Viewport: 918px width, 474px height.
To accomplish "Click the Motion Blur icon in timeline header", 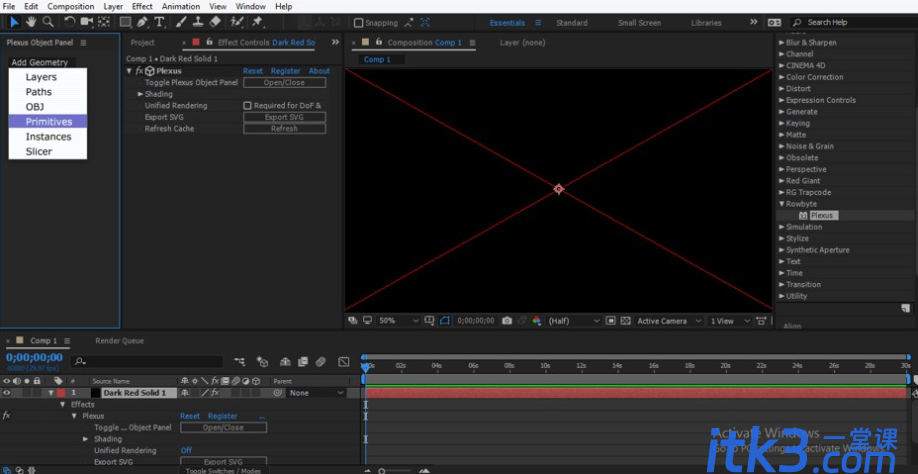I will (320, 362).
